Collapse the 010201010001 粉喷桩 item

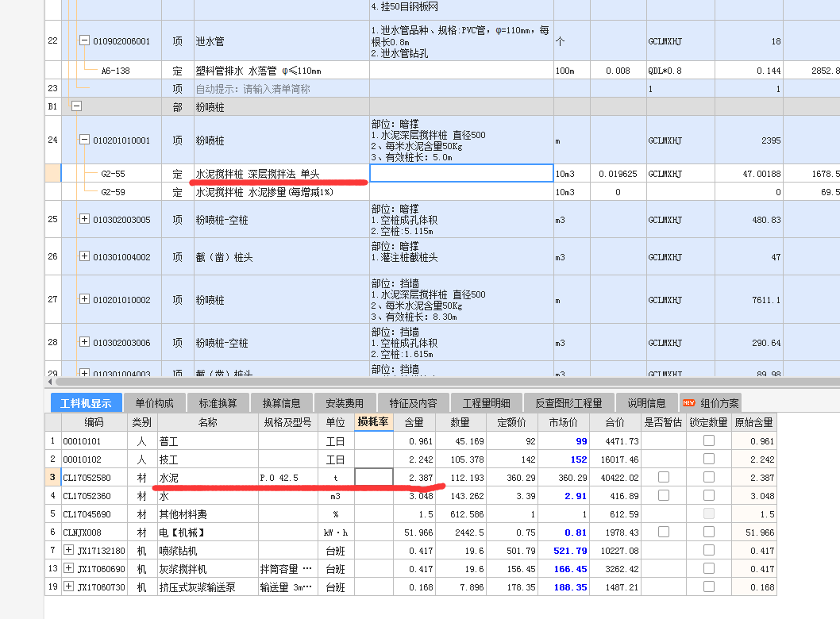[84, 139]
